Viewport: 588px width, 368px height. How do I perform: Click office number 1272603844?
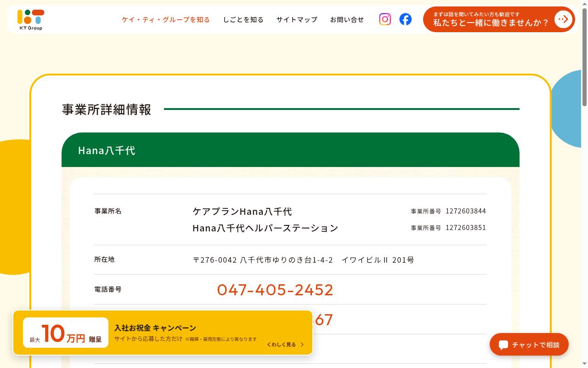pyautogui.click(x=466, y=211)
